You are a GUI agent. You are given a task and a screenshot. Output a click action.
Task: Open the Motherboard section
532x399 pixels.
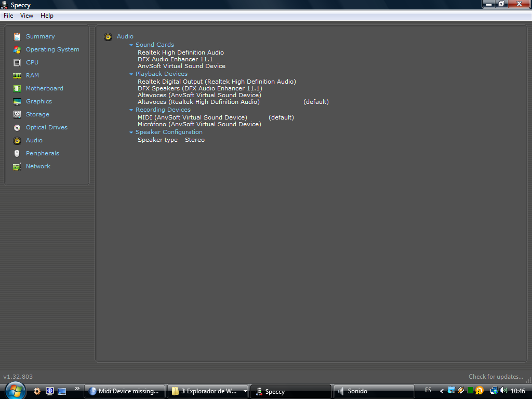point(45,88)
